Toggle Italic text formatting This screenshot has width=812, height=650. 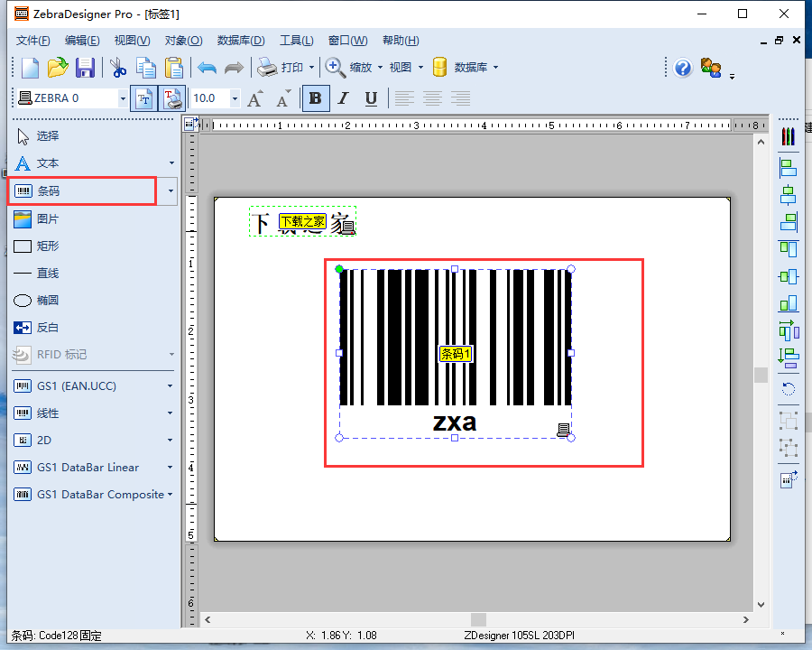[343, 98]
